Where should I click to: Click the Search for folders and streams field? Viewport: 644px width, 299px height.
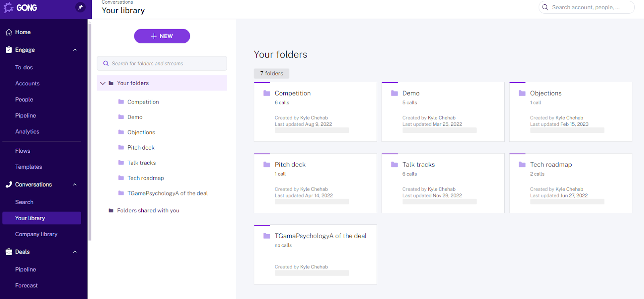162,64
